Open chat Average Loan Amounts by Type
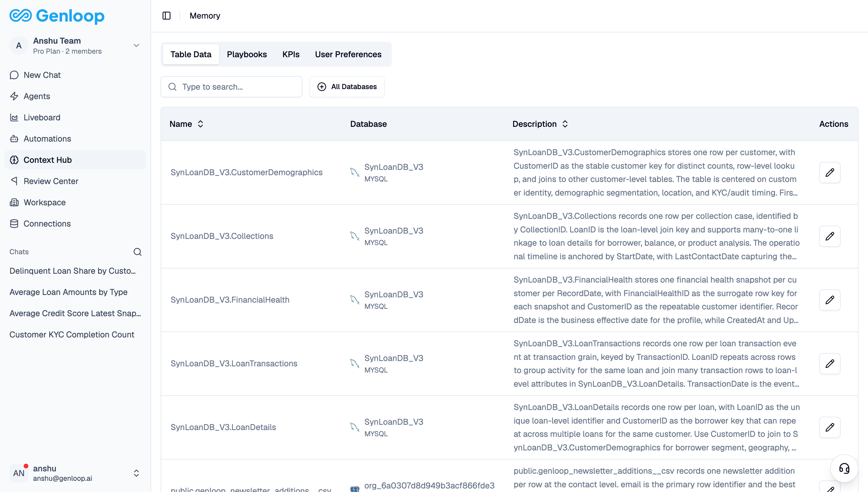The width and height of the screenshot is (868, 492). (x=68, y=292)
